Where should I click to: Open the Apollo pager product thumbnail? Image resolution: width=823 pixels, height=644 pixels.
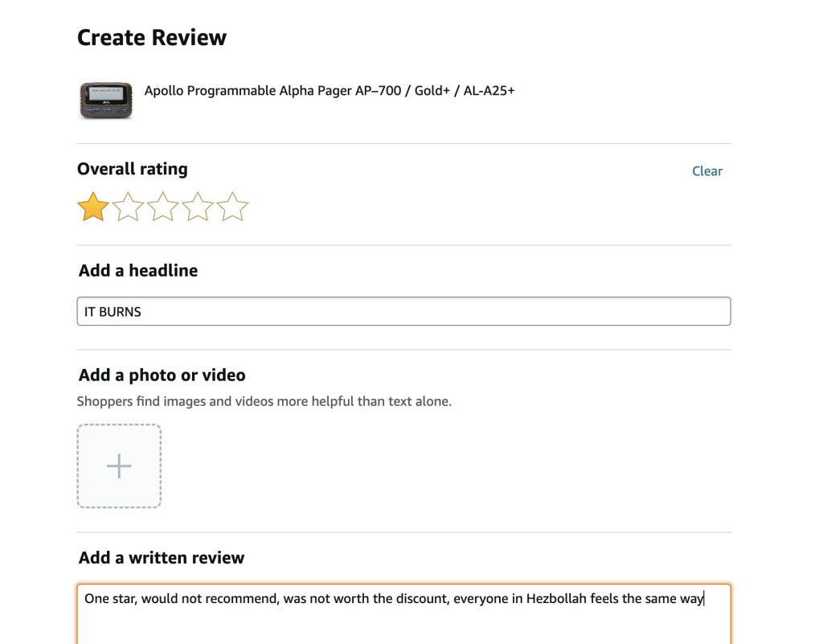click(105, 100)
